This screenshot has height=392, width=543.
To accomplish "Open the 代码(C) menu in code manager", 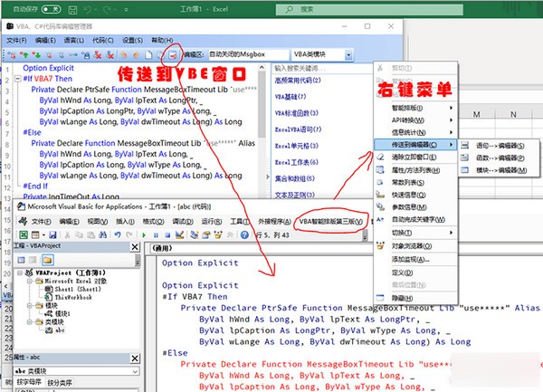I will click(x=103, y=40).
